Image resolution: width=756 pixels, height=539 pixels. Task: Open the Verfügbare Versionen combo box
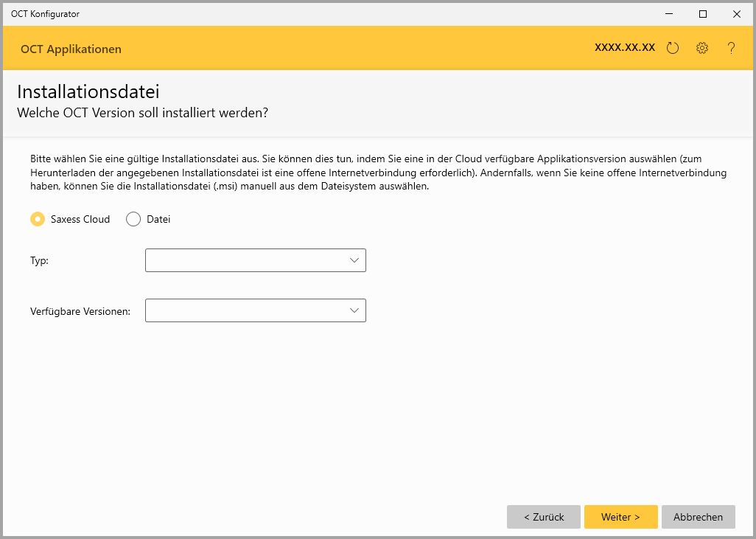(x=256, y=310)
